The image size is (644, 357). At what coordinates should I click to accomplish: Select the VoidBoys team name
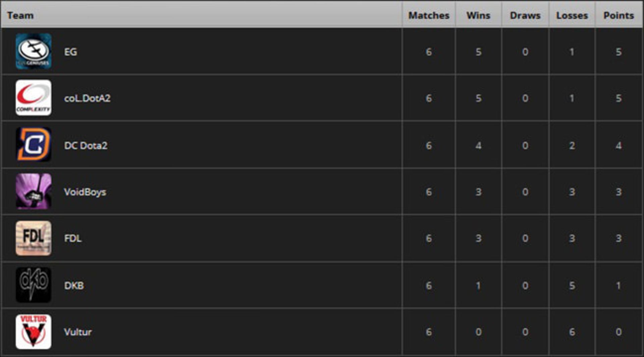85,192
